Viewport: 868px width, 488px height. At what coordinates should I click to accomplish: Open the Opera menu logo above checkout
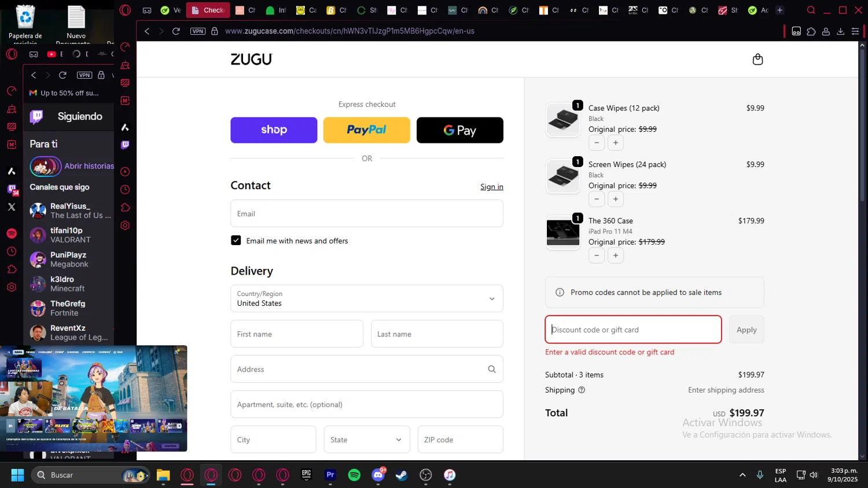(125, 10)
